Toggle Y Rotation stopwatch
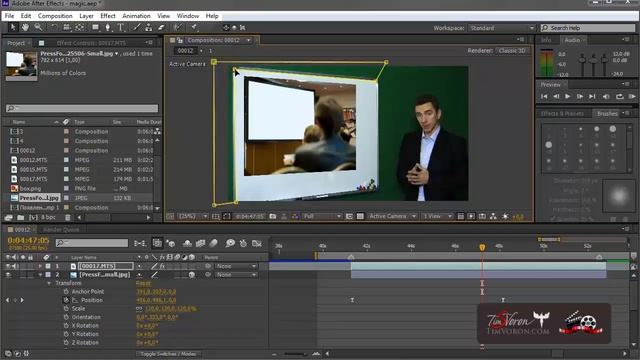640x360 pixels. 66,334
